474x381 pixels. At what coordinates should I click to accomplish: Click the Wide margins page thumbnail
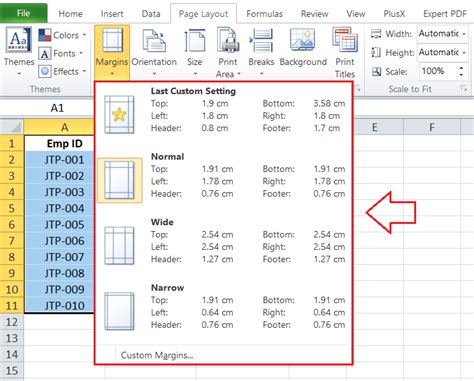click(119, 246)
